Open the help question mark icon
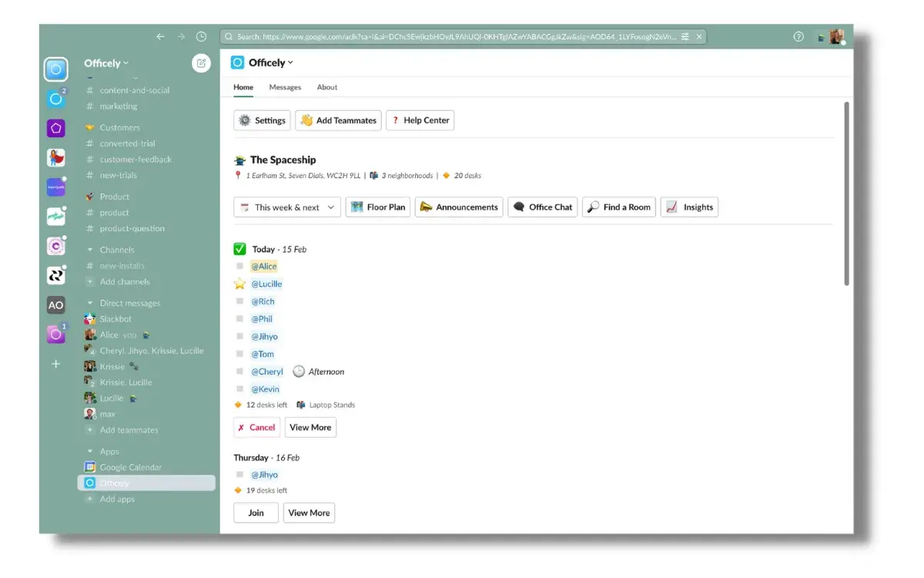 [x=798, y=36]
